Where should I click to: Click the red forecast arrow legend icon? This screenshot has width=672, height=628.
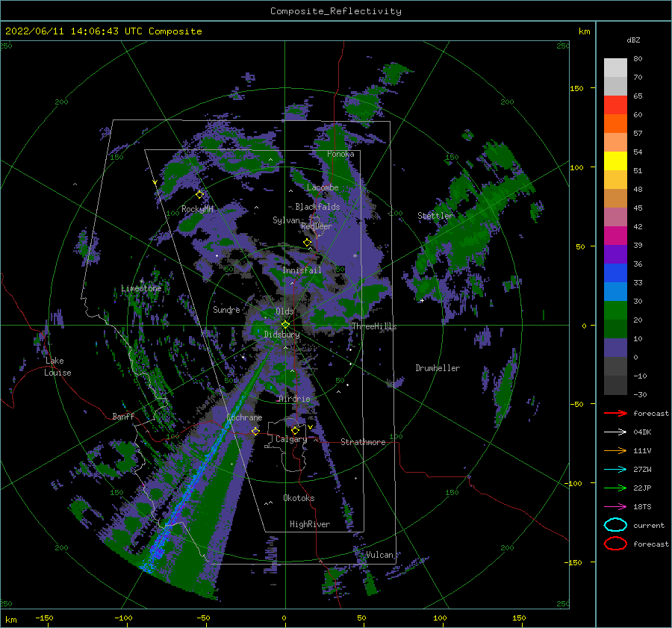(x=615, y=413)
